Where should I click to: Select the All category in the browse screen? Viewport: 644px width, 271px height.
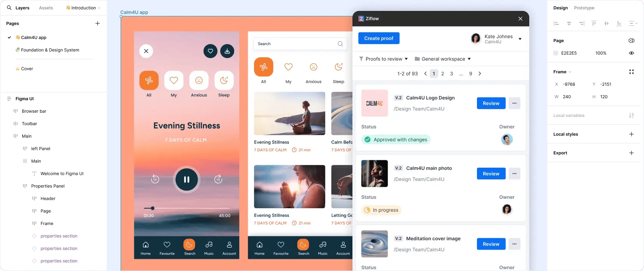coord(263,67)
